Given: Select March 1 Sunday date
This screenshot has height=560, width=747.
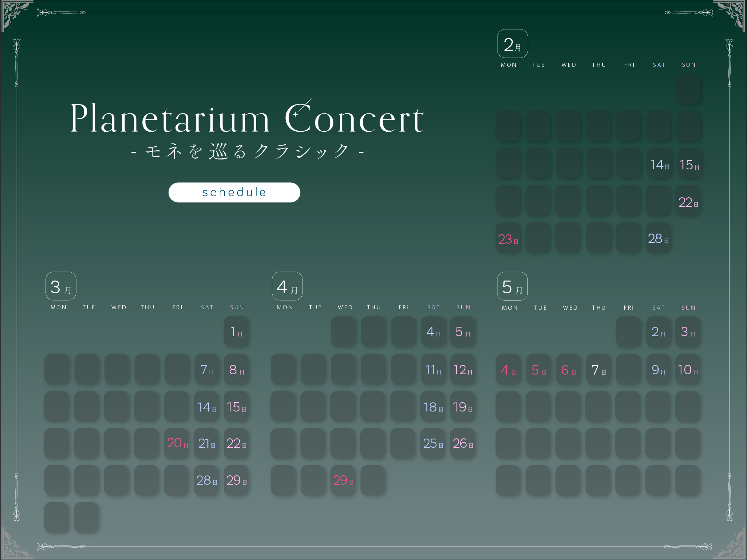Looking at the screenshot, I should pos(236,332).
